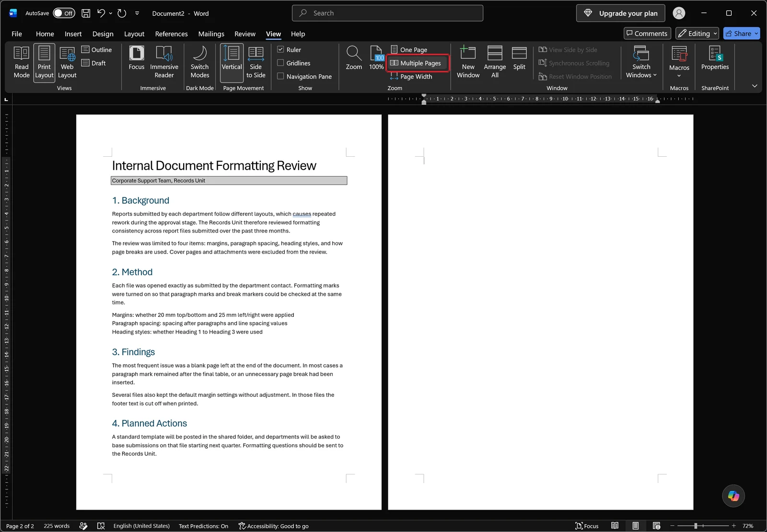The height and width of the screenshot is (532, 767).
Task: Open the Editing mode dropdown
Action: (x=697, y=34)
